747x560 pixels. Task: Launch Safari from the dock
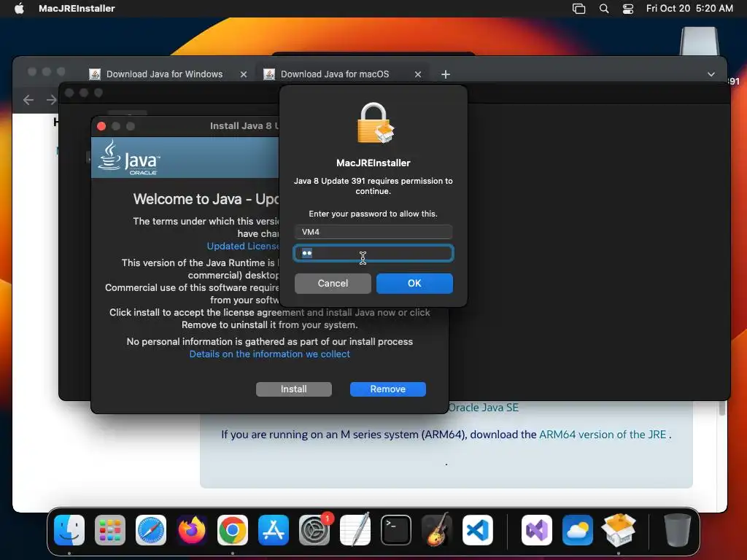click(x=151, y=530)
